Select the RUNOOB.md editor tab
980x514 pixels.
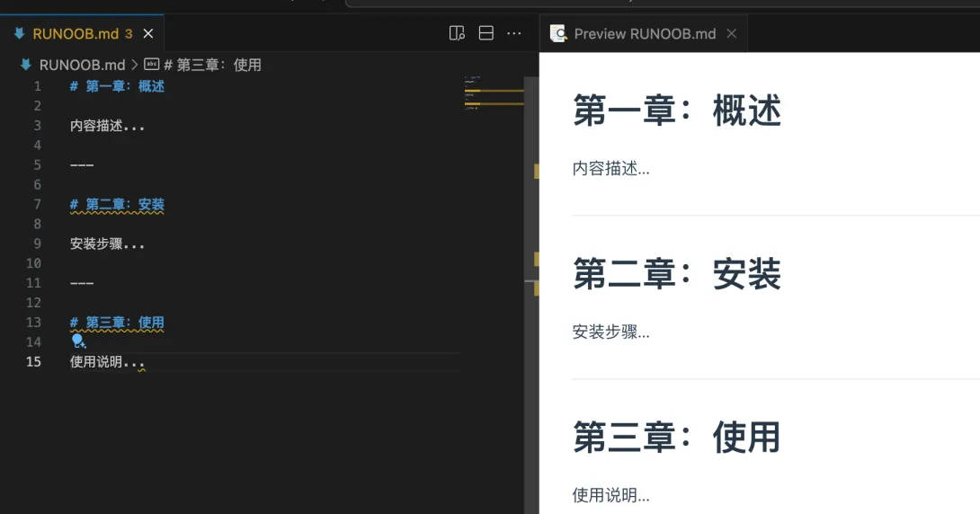[x=82, y=34]
